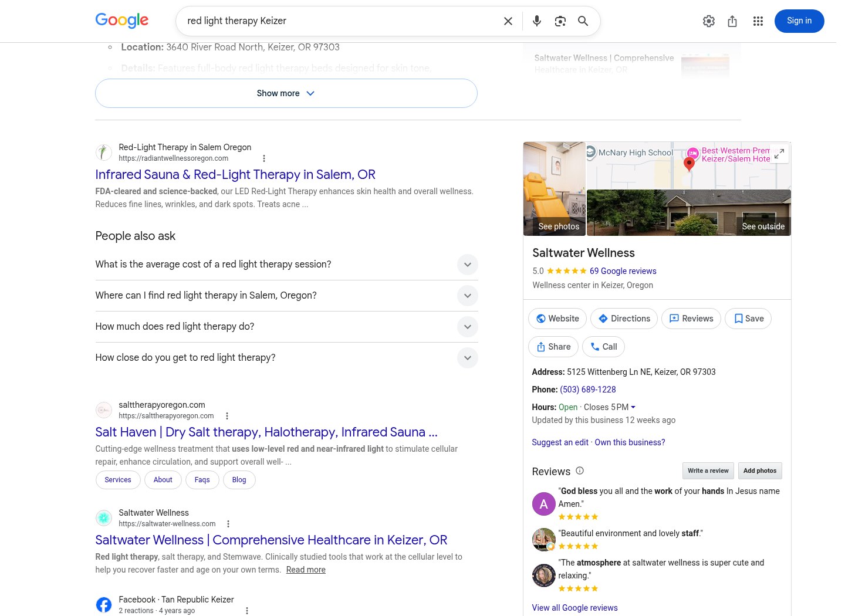845x616 pixels.
Task: Open Salt Haven Dry Salt therapy result
Action: [x=266, y=432]
